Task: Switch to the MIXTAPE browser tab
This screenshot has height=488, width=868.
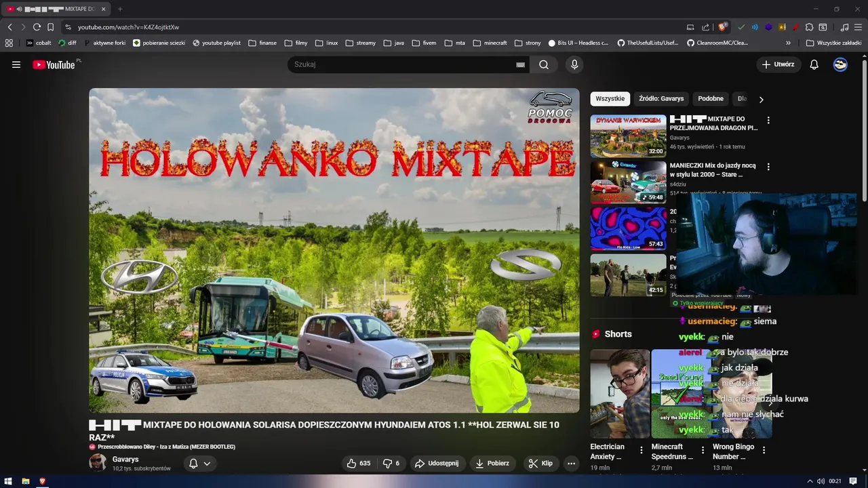Action: [57, 9]
